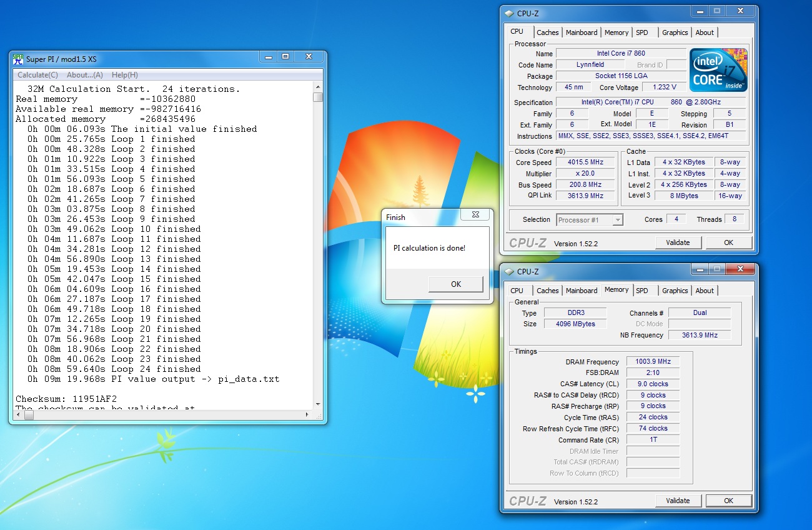Click Validate in upper CPU-Z window
The height and width of the screenshot is (530, 812).
click(678, 242)
